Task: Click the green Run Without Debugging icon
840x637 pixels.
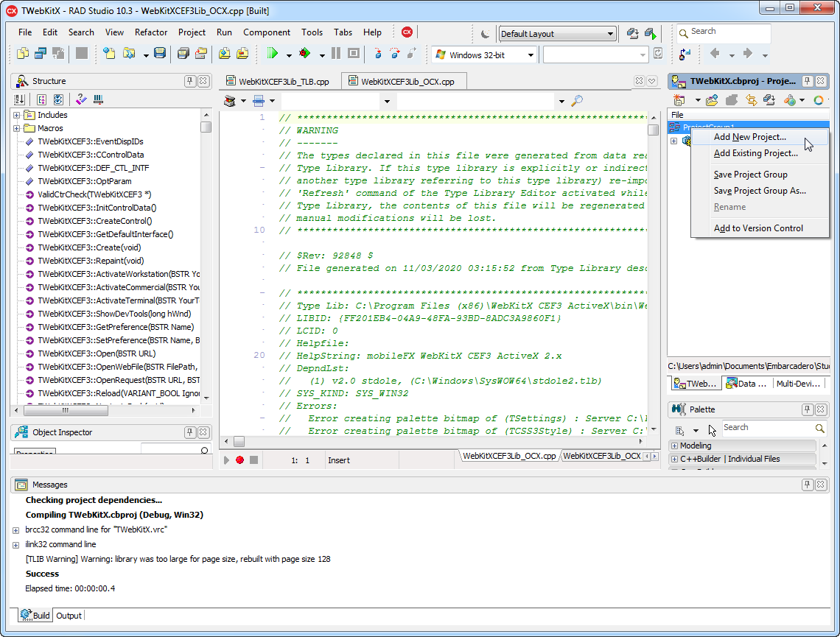Action: coord(273,54)
